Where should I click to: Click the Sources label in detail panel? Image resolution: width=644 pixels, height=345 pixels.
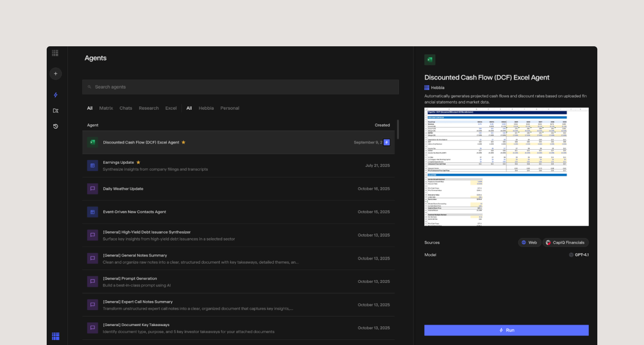click(432, 243)
